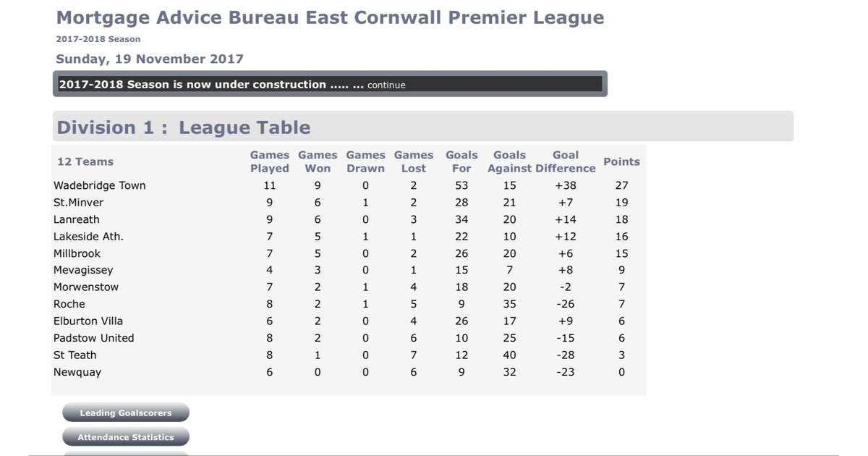
Task: Sort table by Games Played column
Action: tap(269, 161)
